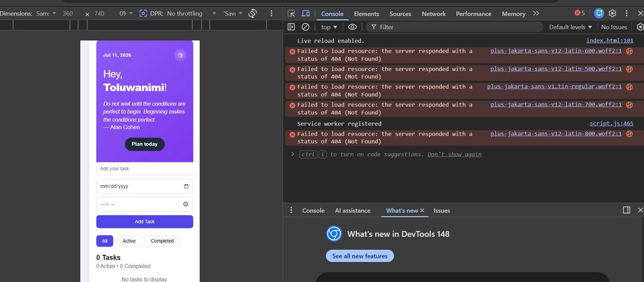Clear the console with the ban icon
644x282 pixels.
[305, 27]
